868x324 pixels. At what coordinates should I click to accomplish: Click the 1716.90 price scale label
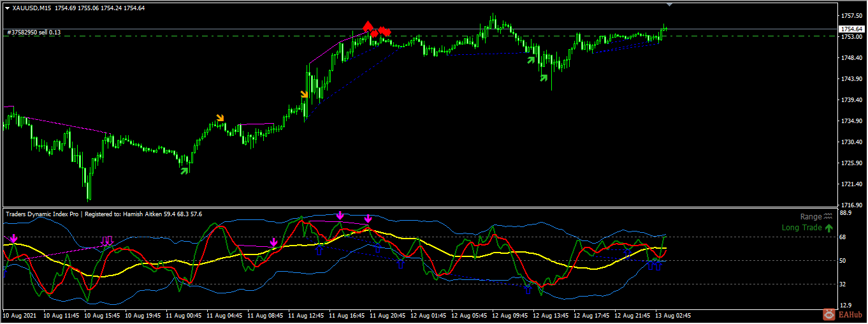851,205
